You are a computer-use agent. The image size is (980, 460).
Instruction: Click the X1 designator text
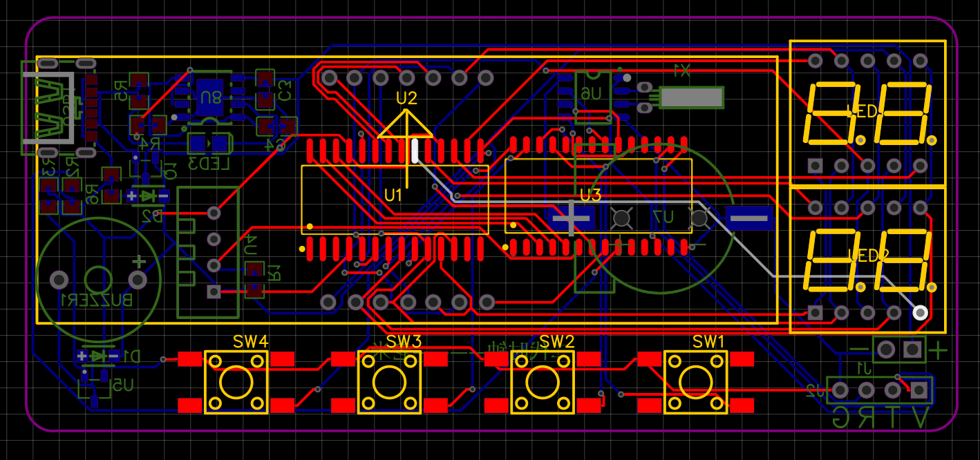tap(681, 70)
